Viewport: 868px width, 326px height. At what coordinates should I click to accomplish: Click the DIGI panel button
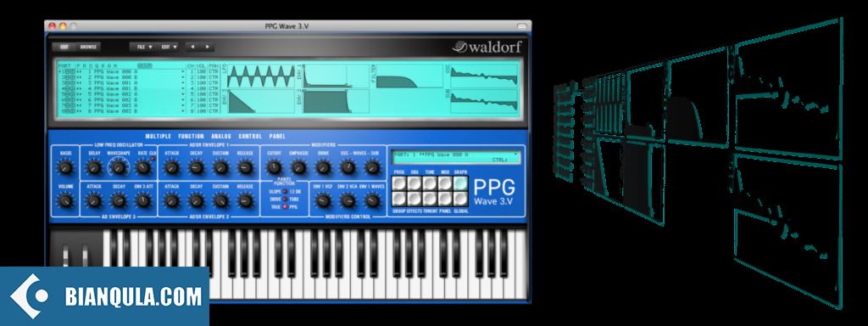pos(415,183)
